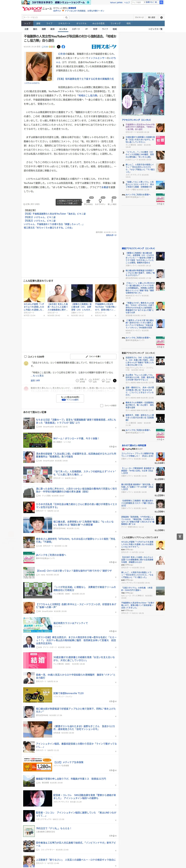Click 記事に関する報告 report icon
The image size is (186, 868).
[x=32, y=204]
